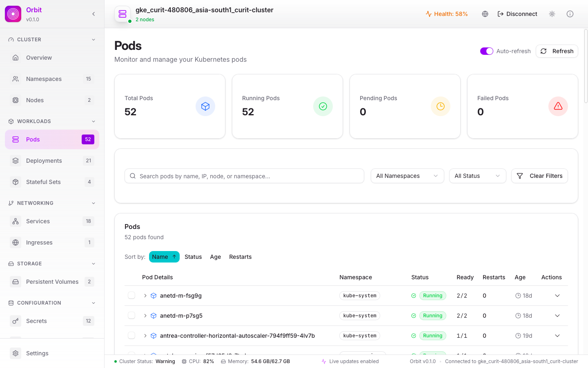
Task: Open Pods in the sidebar
Action: tap(52, 139)
